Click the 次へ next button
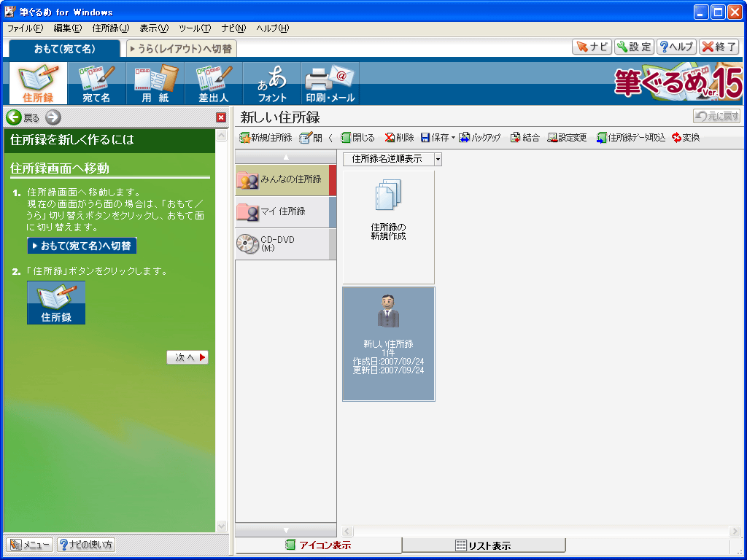Screen dimensions: 747x560 (x=187, y=357)
